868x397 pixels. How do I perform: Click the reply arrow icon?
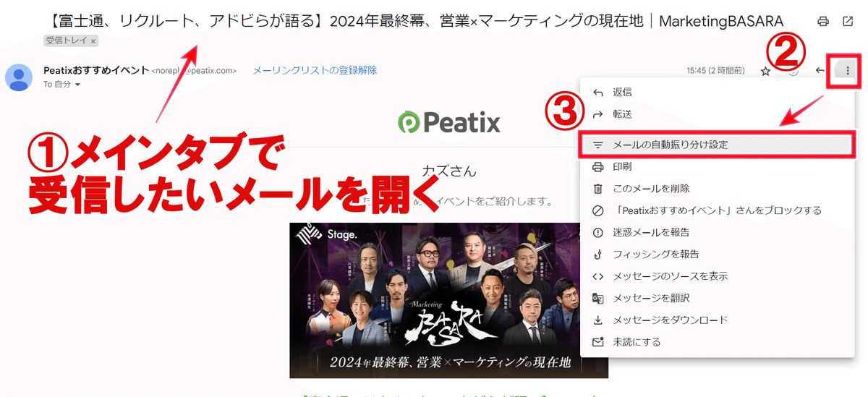pyautogui.click(x=820, y=70)
